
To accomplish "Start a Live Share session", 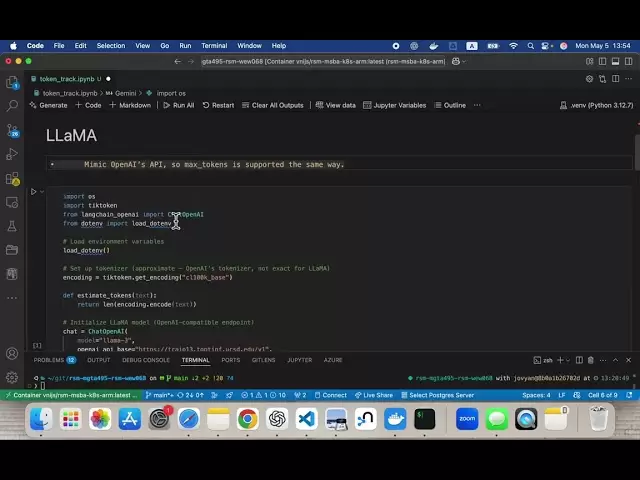I will pos(373,395).
